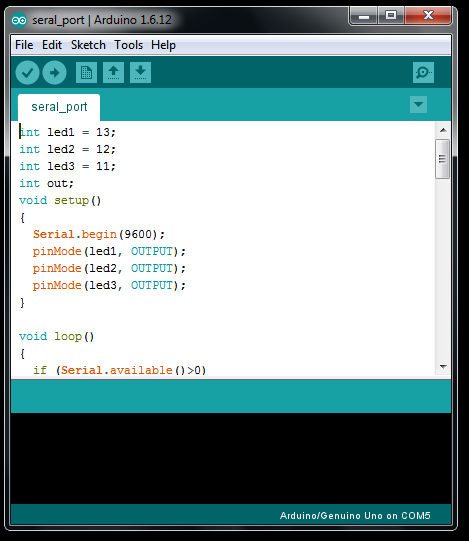The height and width of the screenshot is (541, 469).
Task: Click the 'Serial.begin(9600);' line
Action: click(99, 234)
